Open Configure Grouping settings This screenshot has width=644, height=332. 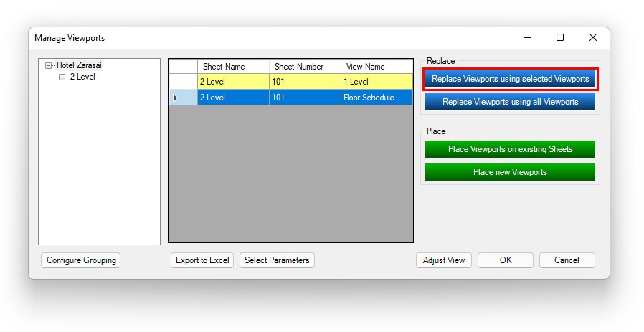tap(81, 260)
